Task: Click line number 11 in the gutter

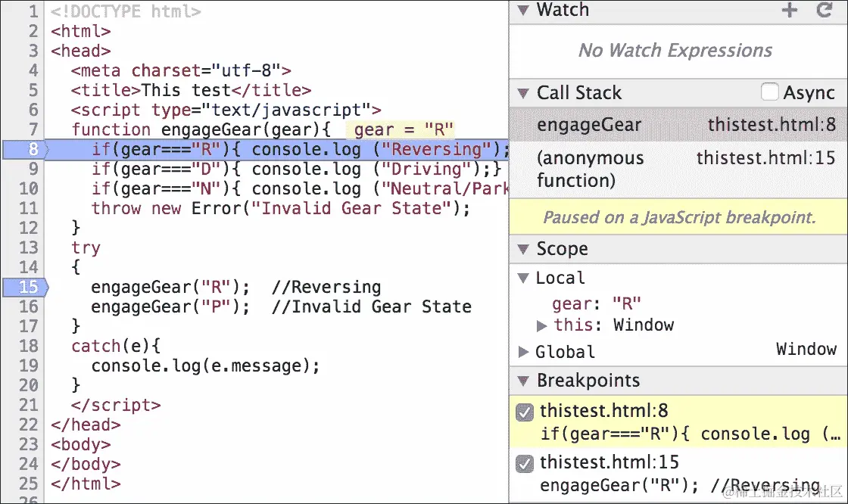Action: [x=29, y=208]
